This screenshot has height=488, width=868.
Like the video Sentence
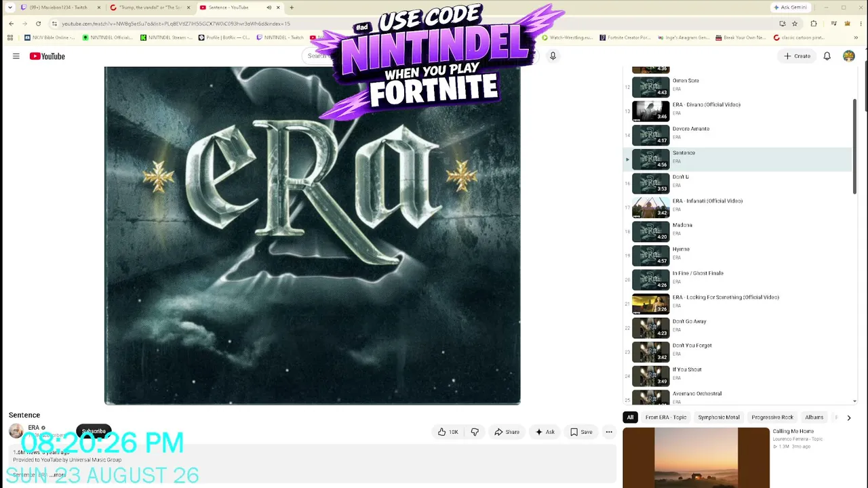448,432
